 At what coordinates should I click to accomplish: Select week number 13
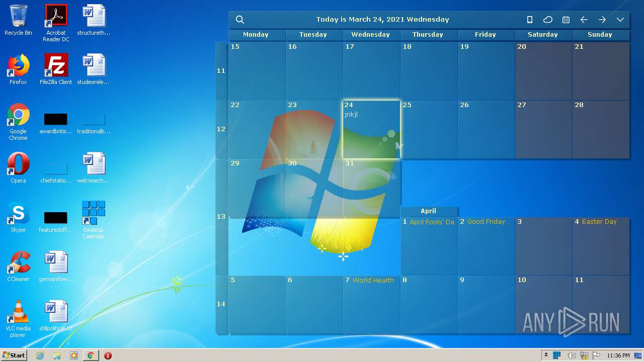point(221,217)
